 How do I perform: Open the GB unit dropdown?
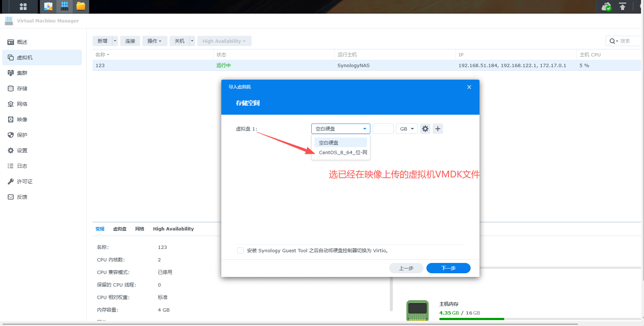(407, 129)
